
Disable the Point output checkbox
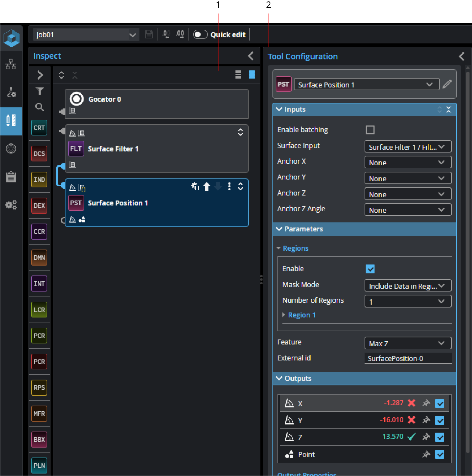[440, 454]
